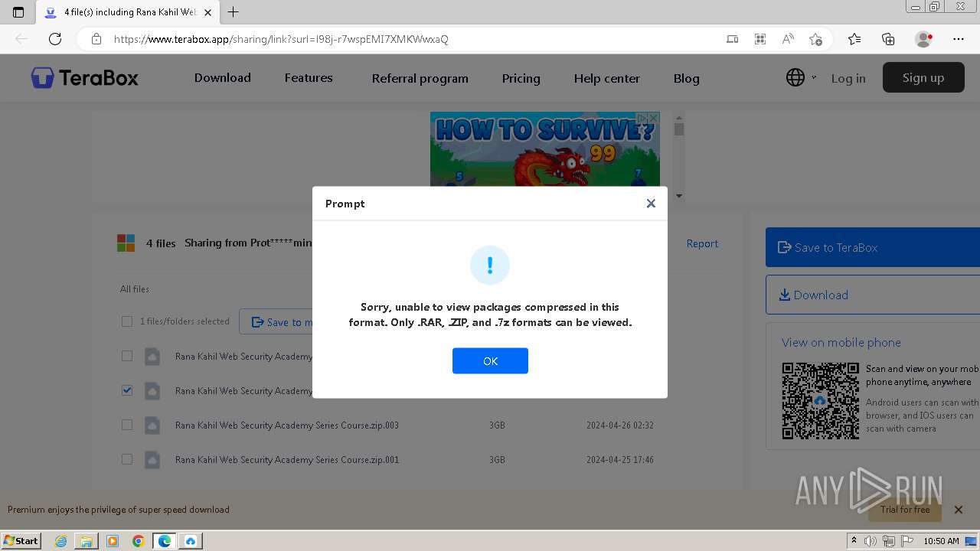Open the Favorites list icon

pos(854,39)
